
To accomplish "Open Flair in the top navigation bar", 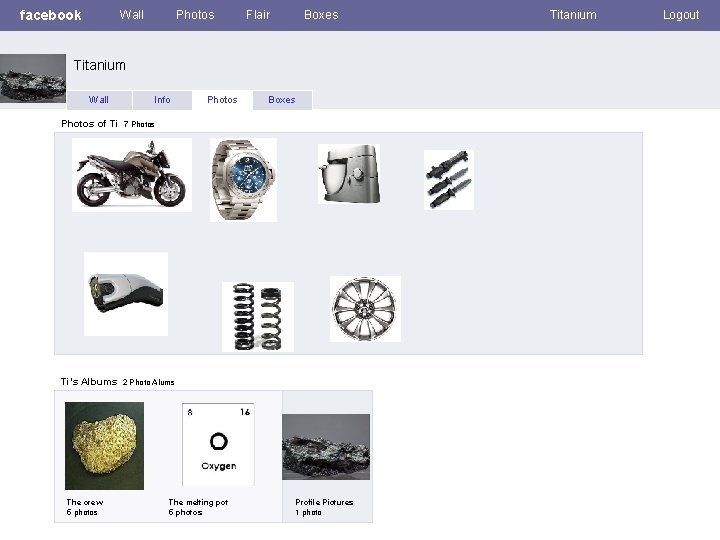I will coord(258,15).
